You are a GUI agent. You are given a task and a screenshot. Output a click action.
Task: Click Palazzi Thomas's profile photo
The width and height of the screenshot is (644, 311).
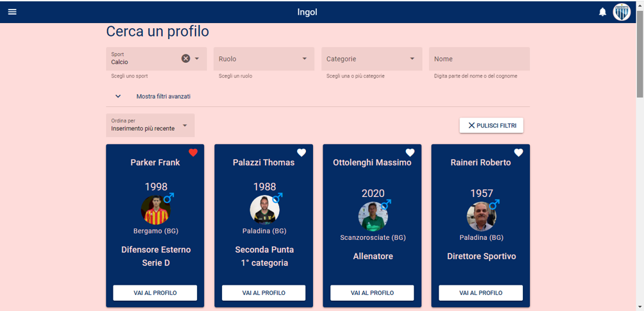(264, 210)
